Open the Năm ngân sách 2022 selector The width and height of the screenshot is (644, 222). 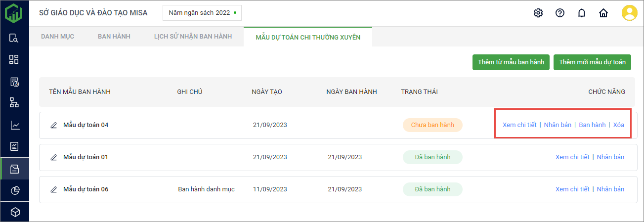(202, 13)
